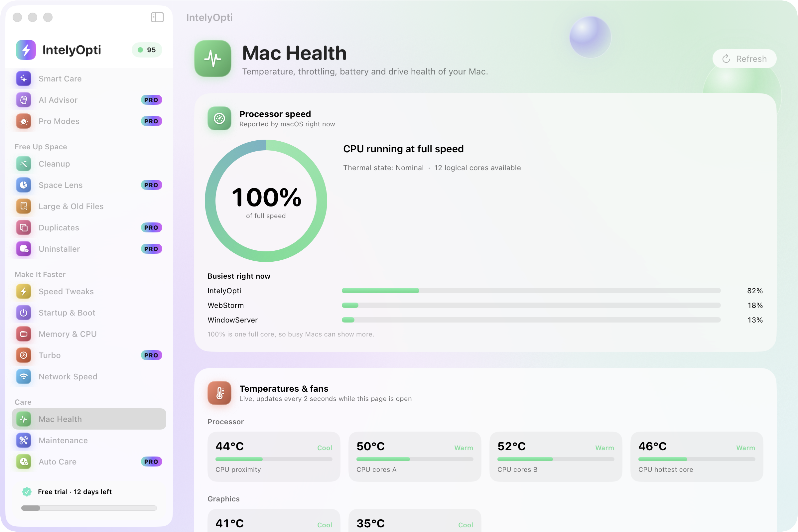Toggle the sidebar panel icon
The image size is (798, 532).
(x=157, y=17)
